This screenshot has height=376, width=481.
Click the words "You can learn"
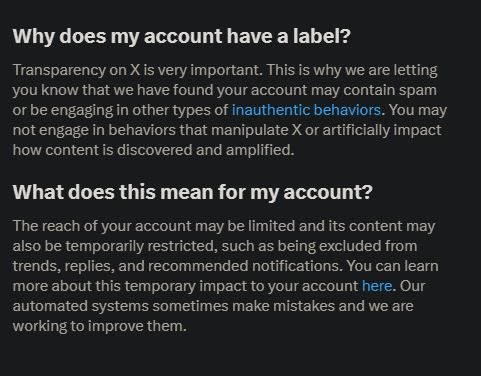[x=392, y=266]
